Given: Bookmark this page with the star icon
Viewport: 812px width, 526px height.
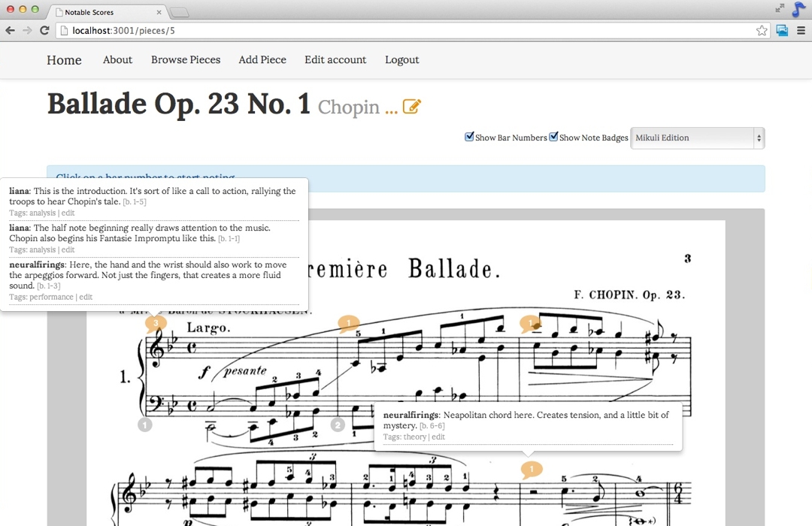Looking at the screenshot, I should [x=762, y=30].
